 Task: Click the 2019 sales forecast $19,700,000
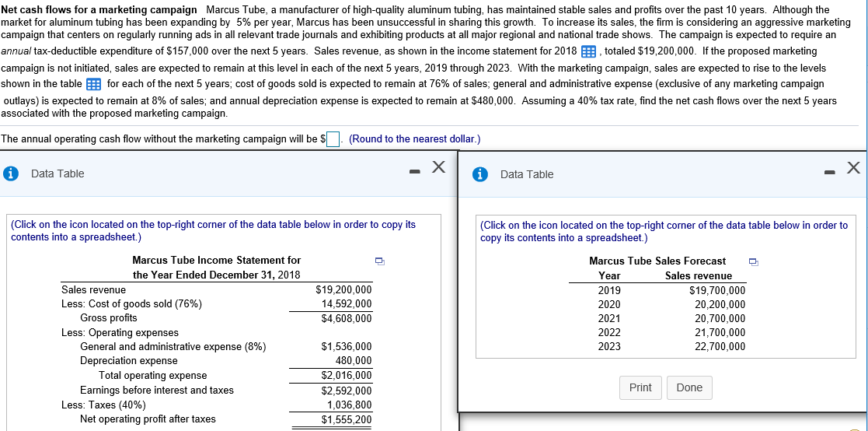[x=717, y=290]
